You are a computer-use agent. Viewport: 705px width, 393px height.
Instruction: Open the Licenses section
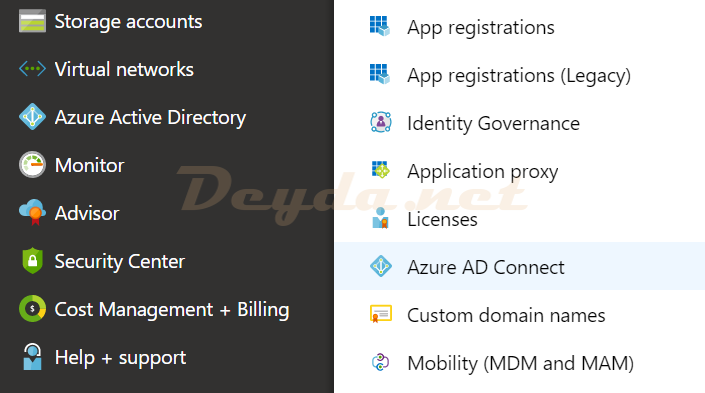(x=442, y=219)
